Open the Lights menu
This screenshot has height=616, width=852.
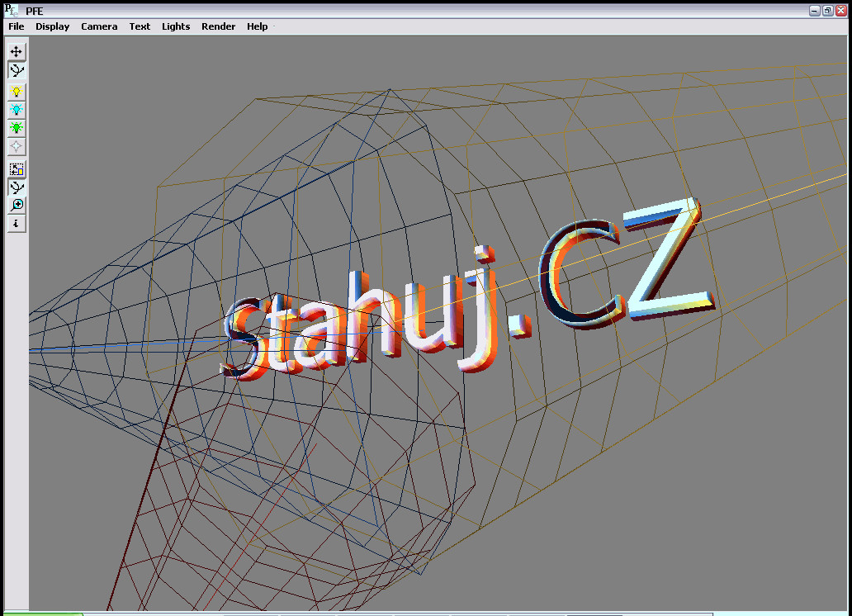pos(176,26)
